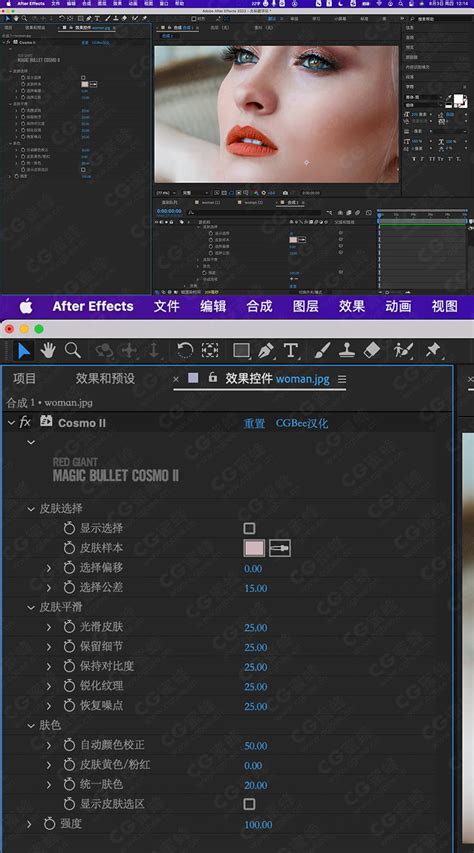Collapse the Cosmo II effect with its chevron

tap(11, 423)
